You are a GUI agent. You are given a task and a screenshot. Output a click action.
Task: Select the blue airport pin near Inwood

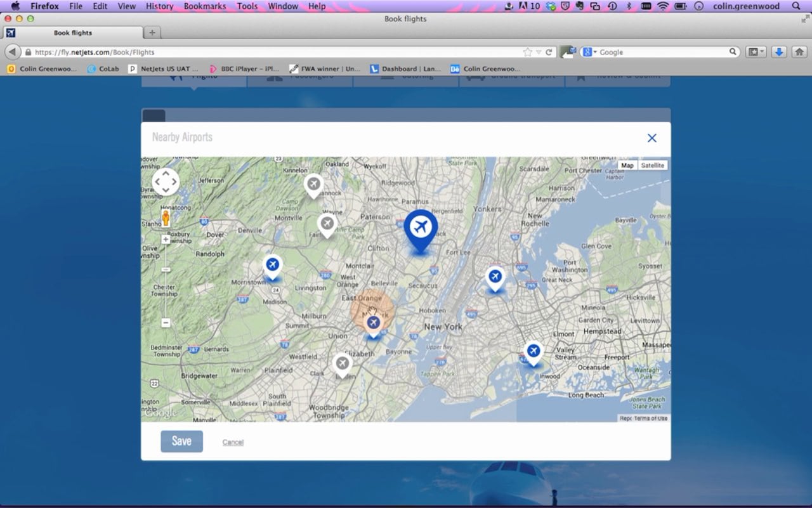tap(534, 352)
